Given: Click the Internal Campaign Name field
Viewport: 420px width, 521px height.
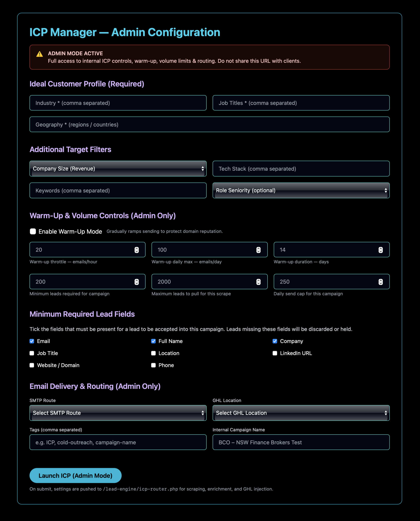Looking at the screenshot, I should point(301,442).
